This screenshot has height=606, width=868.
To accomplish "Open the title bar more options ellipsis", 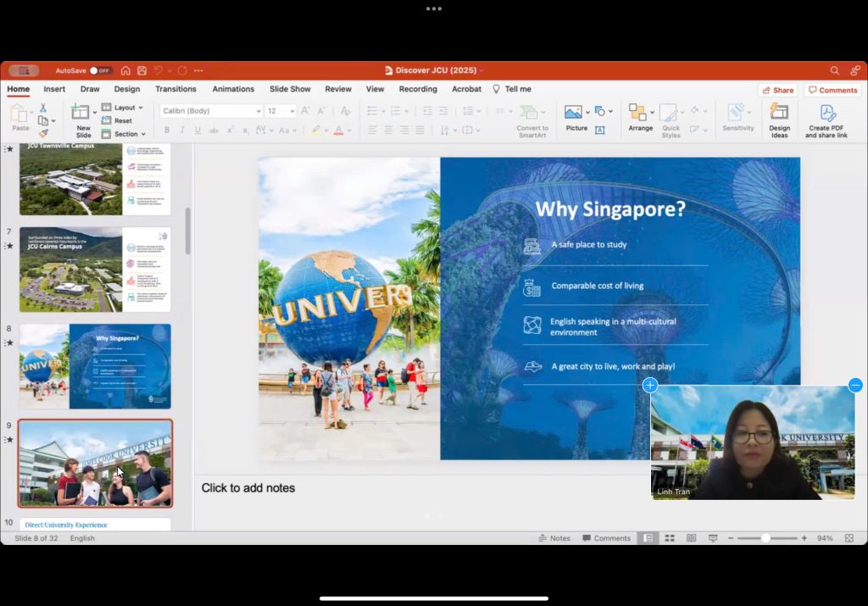I will [x=198, y=70].
